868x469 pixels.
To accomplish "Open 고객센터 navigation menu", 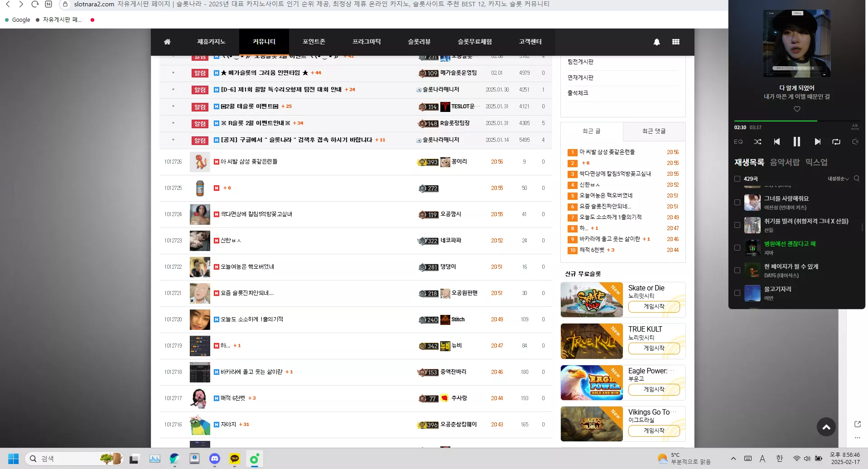I will coord(530,42).
